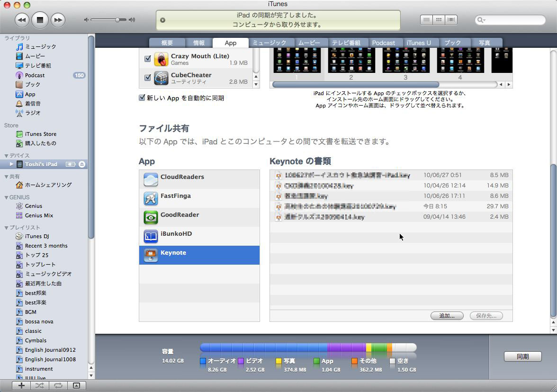Switch to the 写真 photos tab
Screen dimensions: 557x392
pyautogui.click(x=484, y=43)
